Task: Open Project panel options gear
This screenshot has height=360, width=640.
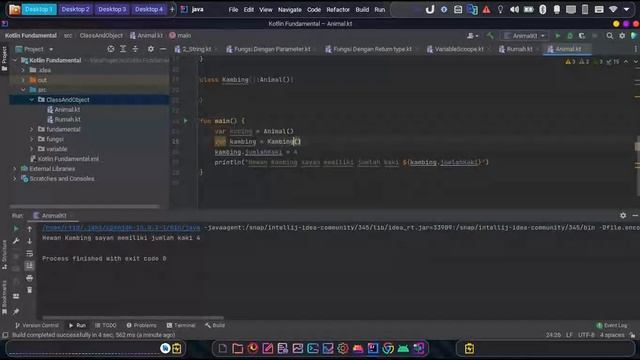Action: point(151,49)
